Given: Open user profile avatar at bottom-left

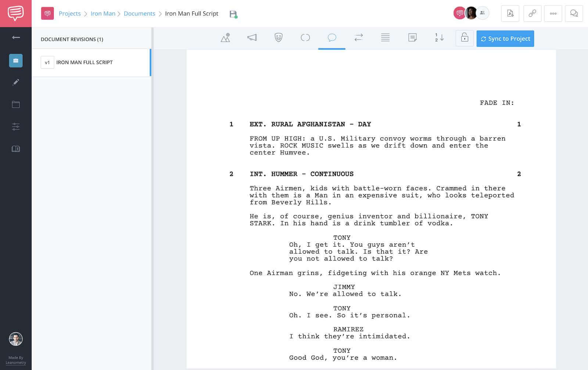Looking at the screenshot, I should pos(16,339).
